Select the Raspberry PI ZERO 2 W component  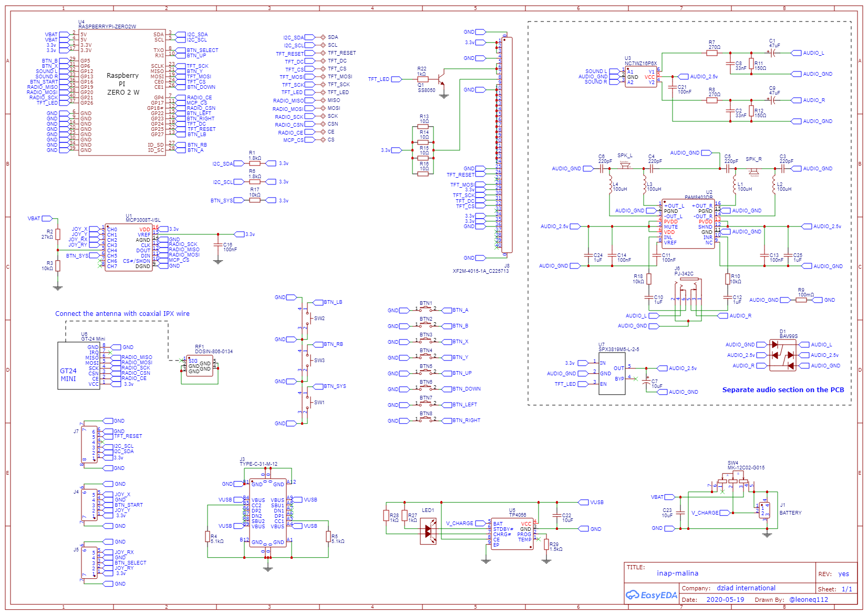click(122, 92)
